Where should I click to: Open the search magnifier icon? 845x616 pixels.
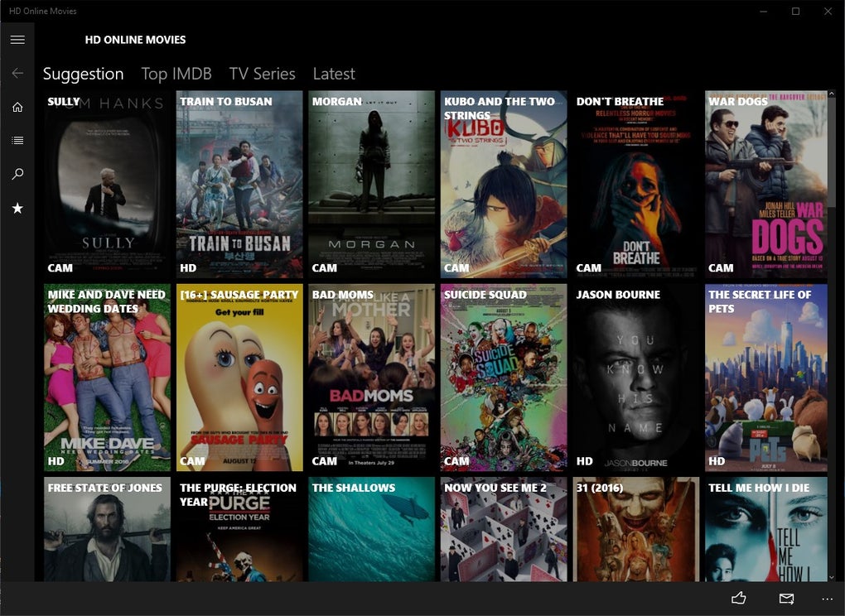(17, 174)
